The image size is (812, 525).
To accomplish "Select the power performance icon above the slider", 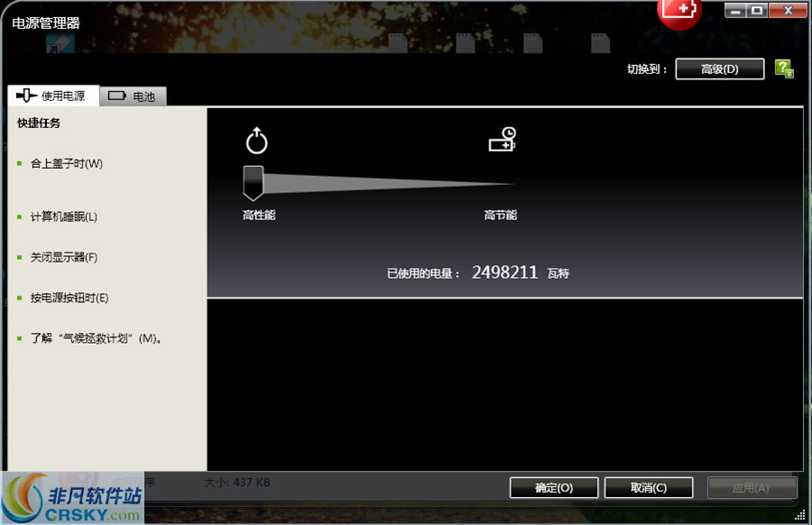I will tap(256, 141).
